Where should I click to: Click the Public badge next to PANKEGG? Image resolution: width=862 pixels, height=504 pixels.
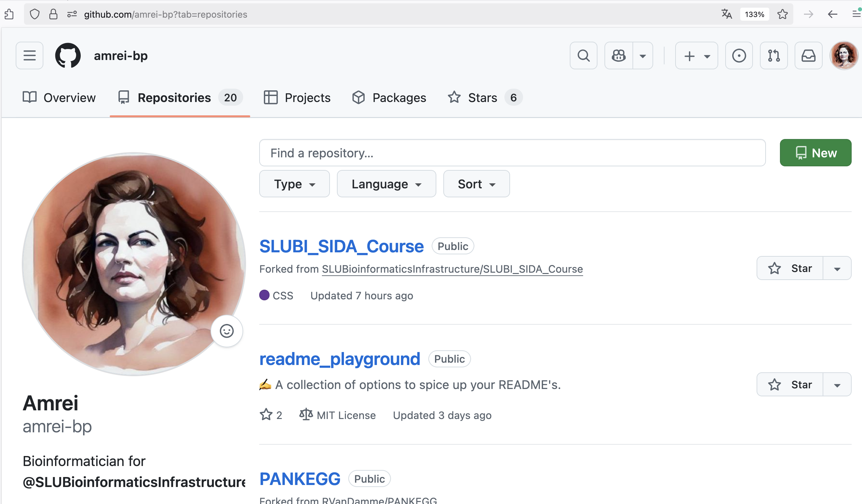pyautogui.click(x=369, y=479)
